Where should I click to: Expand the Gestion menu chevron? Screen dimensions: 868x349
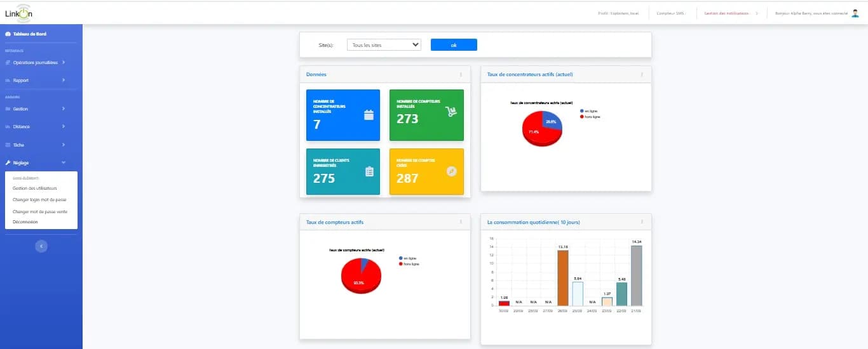pos(64,109)
